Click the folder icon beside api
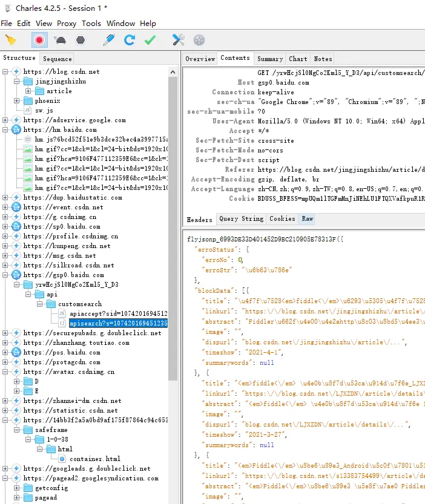This screenshot has height=504, width=425. pyautogui.click(x=39, y=294)
